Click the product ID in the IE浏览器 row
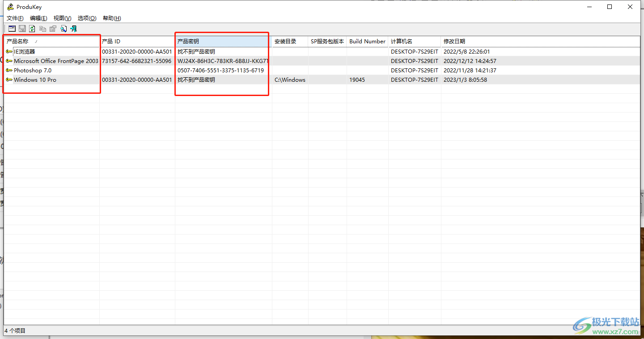Image resolution: width=644 pixels, height=339 pixels. click(x=137, y=51)
